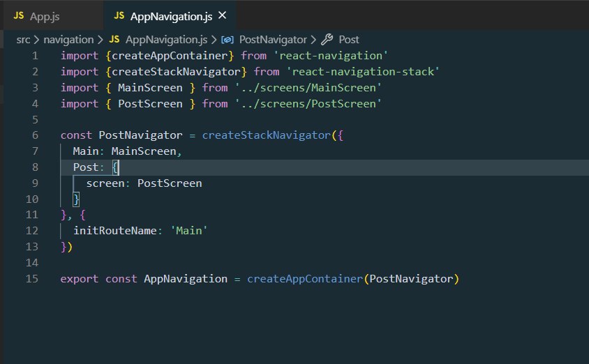The height and width of the screenshot is (364, 589).
Task: Open the src breadcrumb
Action: (x=23, y=40)
